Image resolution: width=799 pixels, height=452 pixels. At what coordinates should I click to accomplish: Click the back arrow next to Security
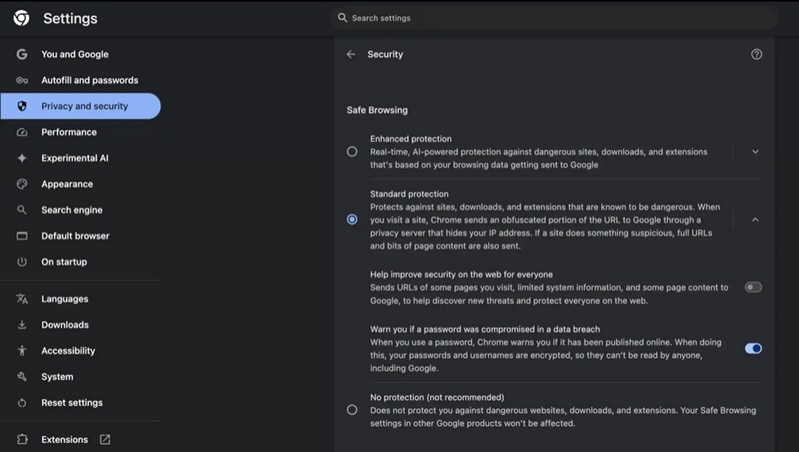click(x=351, y=54)
